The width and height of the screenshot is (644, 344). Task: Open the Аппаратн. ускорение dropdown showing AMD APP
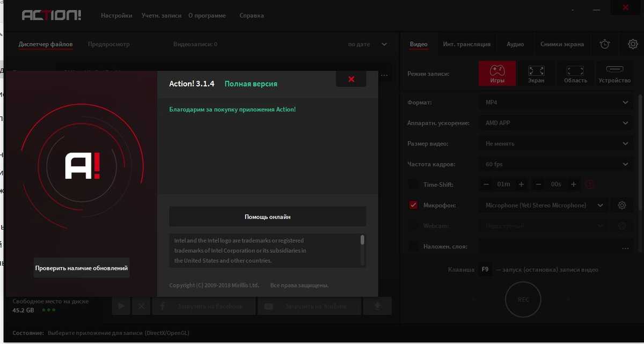556,123
